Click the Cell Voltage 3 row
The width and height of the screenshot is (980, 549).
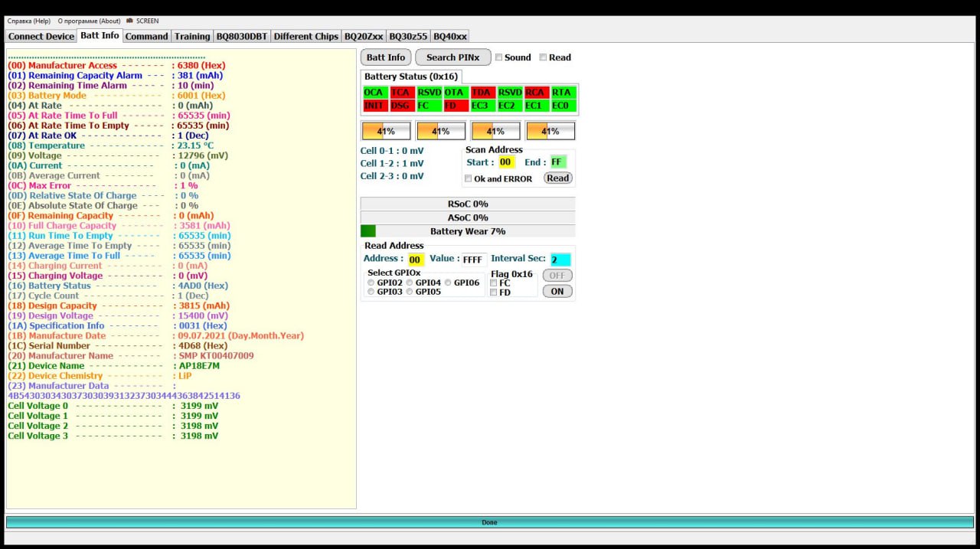[x=113, y=436]
